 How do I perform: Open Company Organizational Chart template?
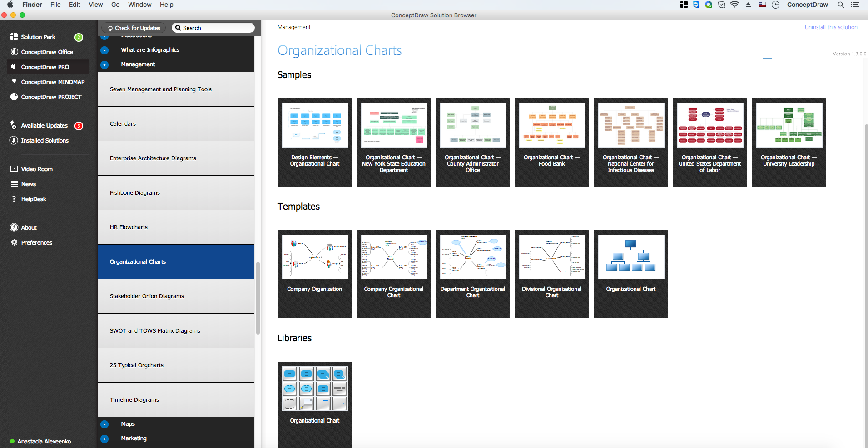tap(394, 274)
